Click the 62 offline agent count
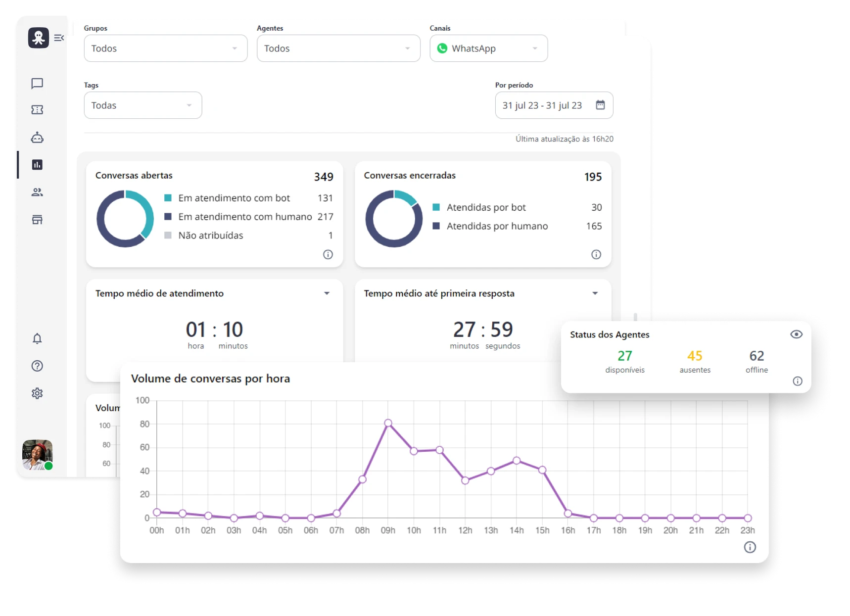Image resolution: width=850 pixels, height=616 pixels. point(757,356)
